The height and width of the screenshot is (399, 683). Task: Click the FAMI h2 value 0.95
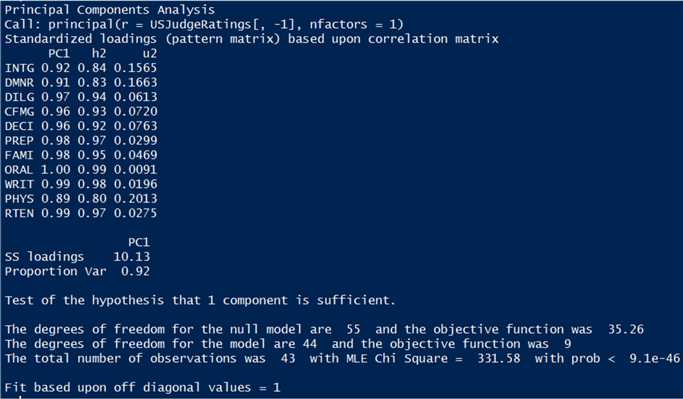[92, 155]
